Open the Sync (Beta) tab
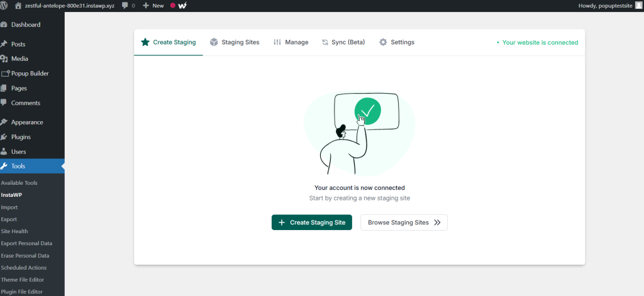 (x=343, y=42)
